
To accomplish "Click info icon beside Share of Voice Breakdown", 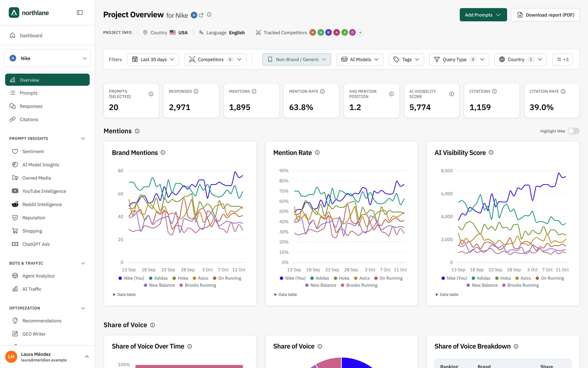I will 516,346.
